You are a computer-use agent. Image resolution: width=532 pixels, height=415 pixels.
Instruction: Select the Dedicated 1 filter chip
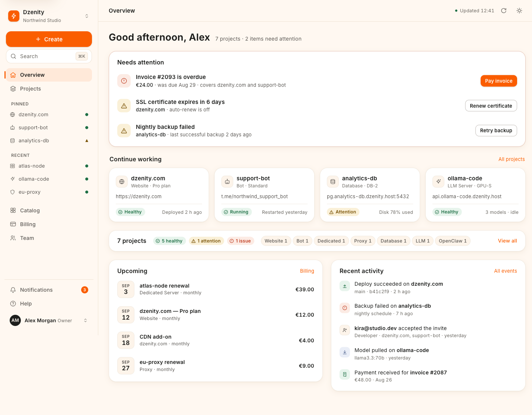pyautogui.click(x=331, y=241)
